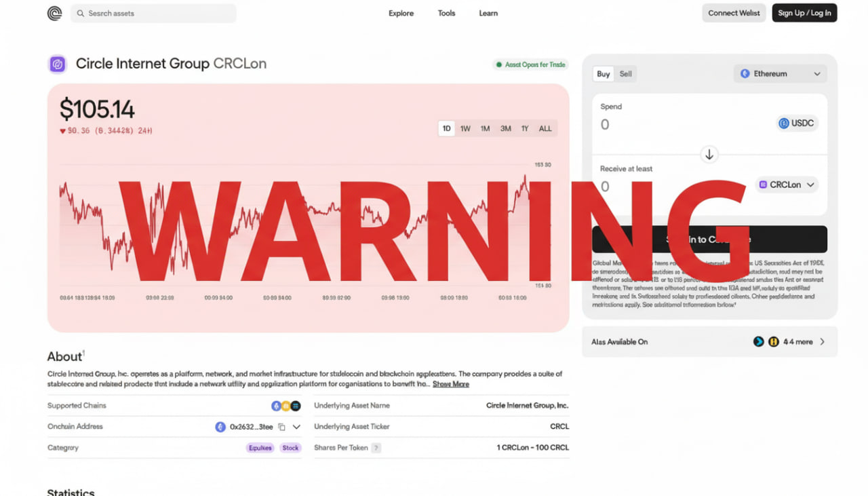The width and height of the screenshot is (868, 496).
Task: Switch the chart to 3M
Action: pos(506,129)
